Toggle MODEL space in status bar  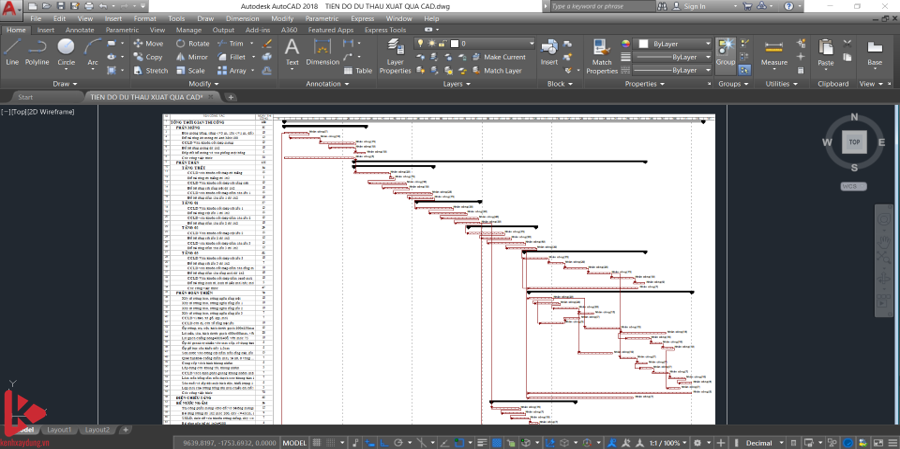pyautogui.click(x=294, y=442)
